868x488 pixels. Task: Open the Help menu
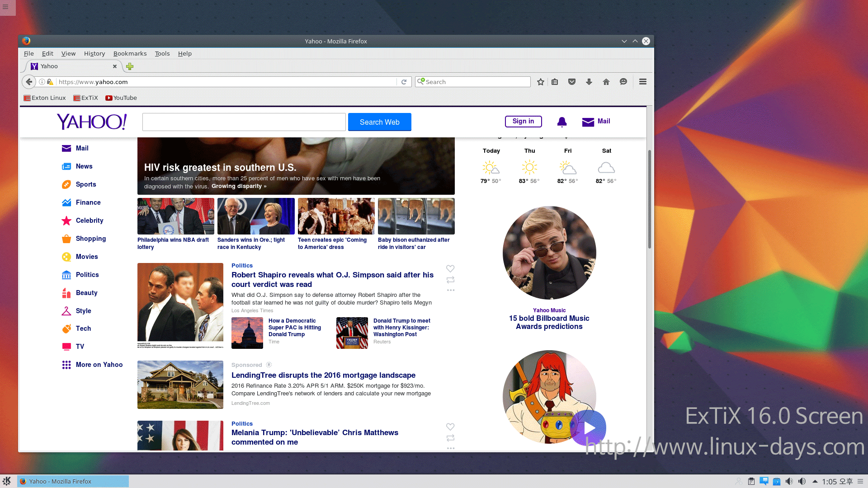(x=185, y=53)
